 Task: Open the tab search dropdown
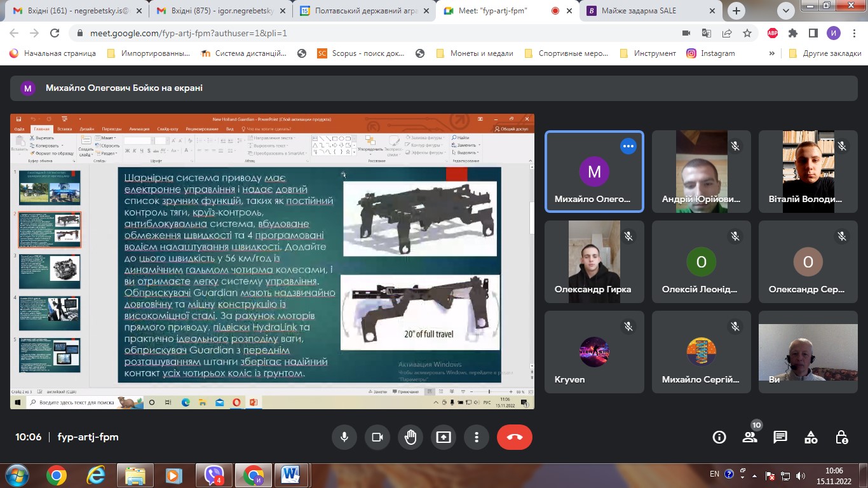787,11
